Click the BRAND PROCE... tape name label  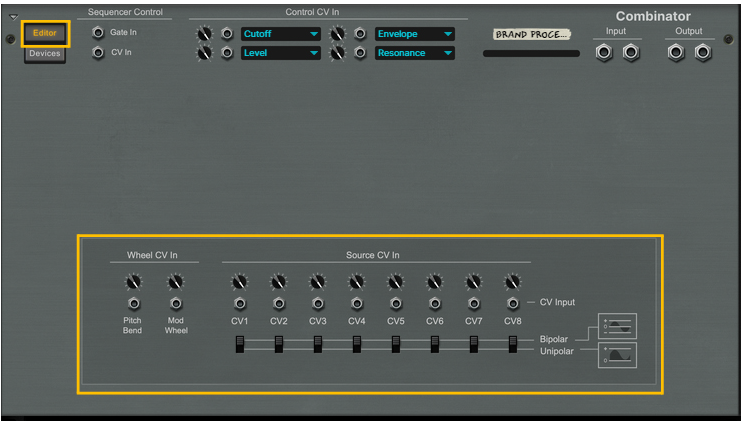click(x=531, y=34)
